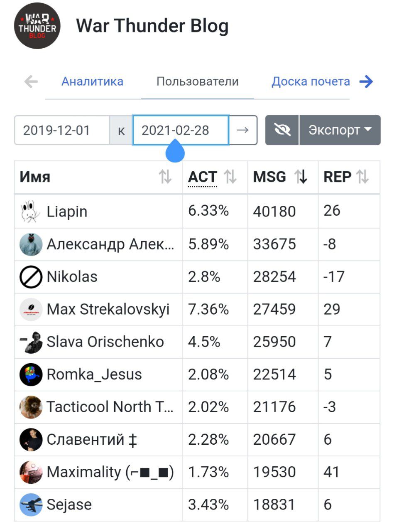Click Max Strekalovskyi avatar icon
The image size is (394, 532).
pyautogui.click(x=31, y=310)
